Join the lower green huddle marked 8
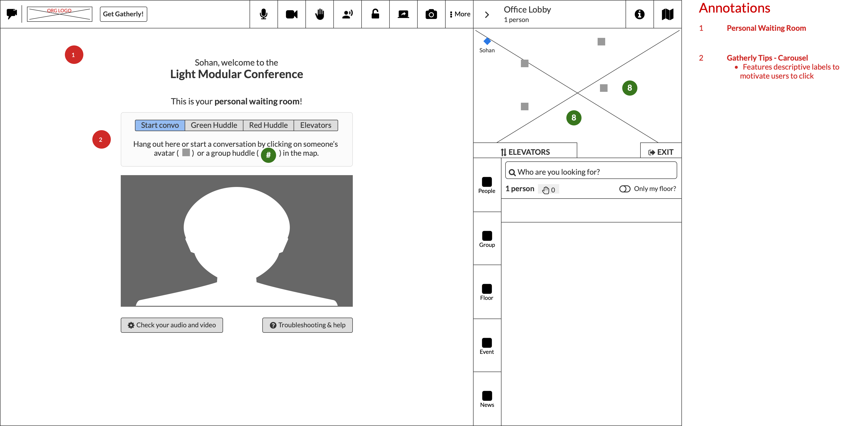Image resolution: width=868 pixels, height=426 pixels. click(x=574, y=118)
